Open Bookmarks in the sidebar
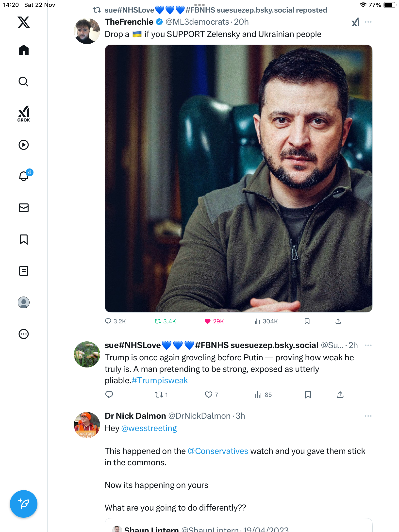This screenshot has width=399, height=532. 24,239
